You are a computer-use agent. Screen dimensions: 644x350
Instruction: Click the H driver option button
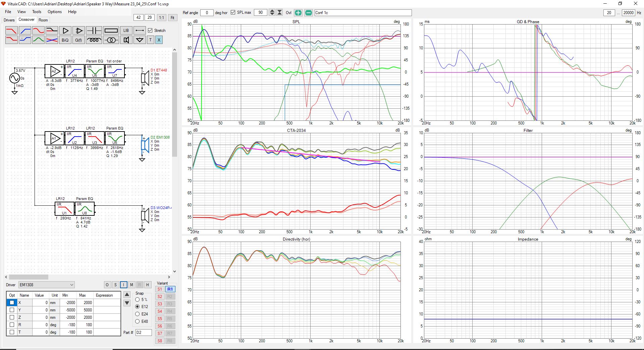148,285
